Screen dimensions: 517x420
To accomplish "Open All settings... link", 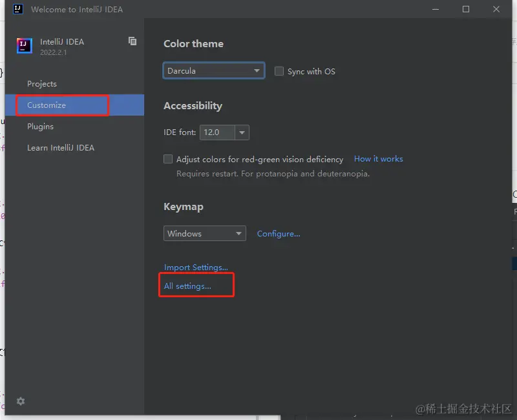I will point(187,286).
